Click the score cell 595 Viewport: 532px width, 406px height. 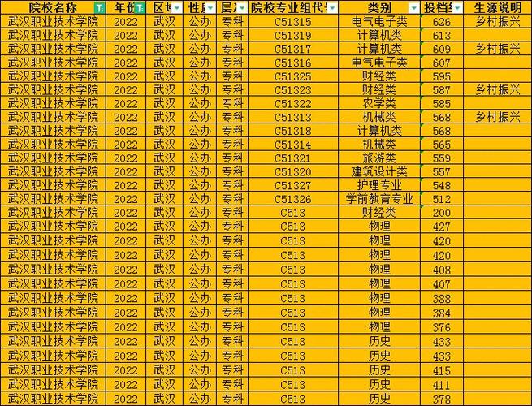[x=442, y=76]
